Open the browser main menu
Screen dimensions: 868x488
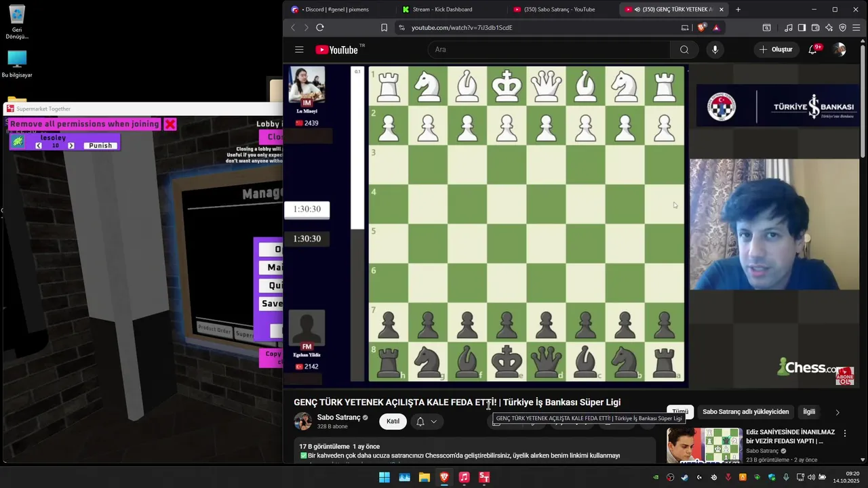pyautogui.click(x=856, y=28)
